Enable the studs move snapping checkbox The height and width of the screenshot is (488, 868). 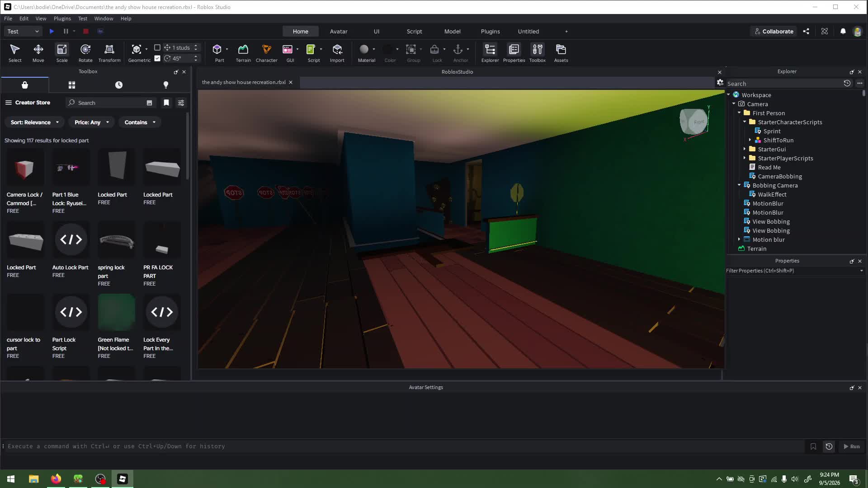[x=157, y=47]
